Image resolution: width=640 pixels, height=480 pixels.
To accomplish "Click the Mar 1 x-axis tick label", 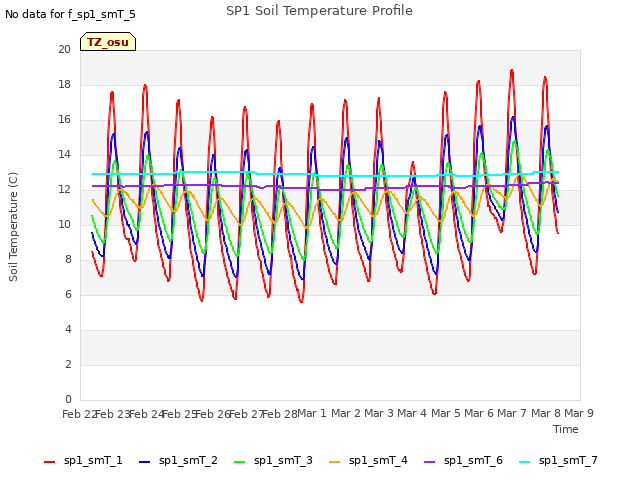I will click(x=312, y=413).
